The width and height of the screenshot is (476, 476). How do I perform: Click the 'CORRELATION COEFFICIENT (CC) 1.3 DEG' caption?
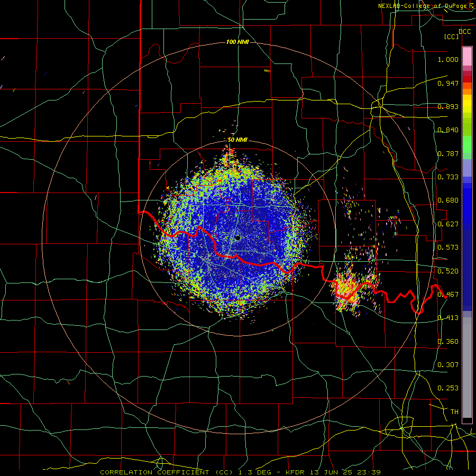point(186,472)
